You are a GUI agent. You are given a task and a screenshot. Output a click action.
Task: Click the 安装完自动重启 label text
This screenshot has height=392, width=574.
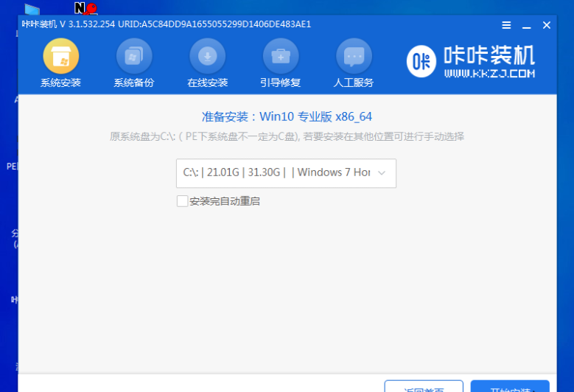point(225,201)
